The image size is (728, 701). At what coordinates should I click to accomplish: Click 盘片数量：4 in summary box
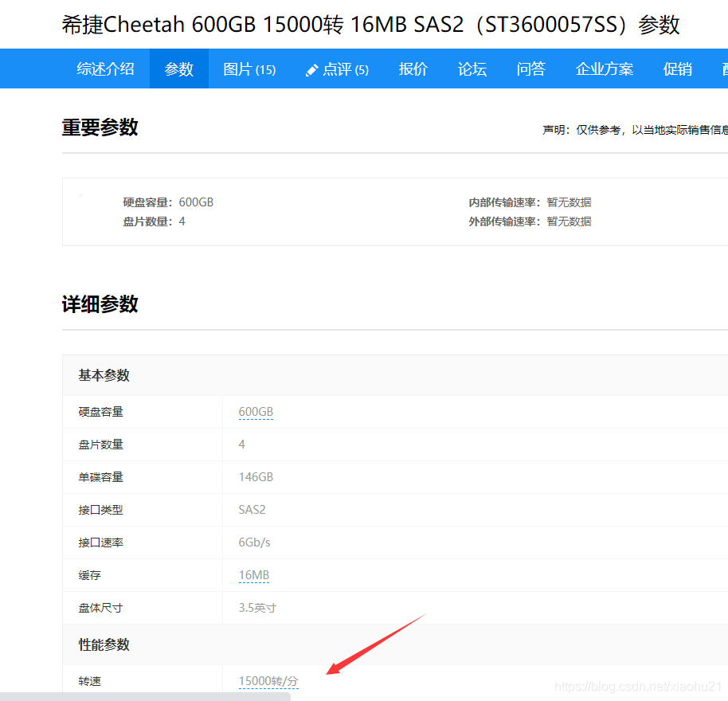click(155, 221)
